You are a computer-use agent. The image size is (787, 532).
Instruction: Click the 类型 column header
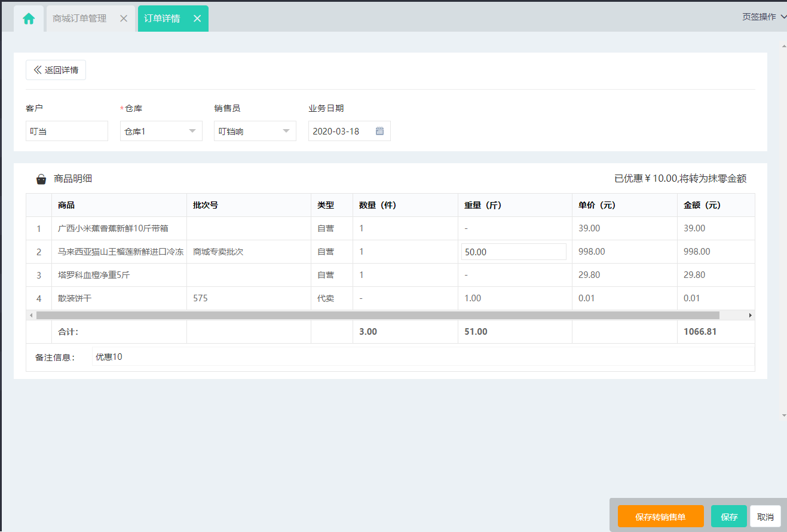[332, 205]
